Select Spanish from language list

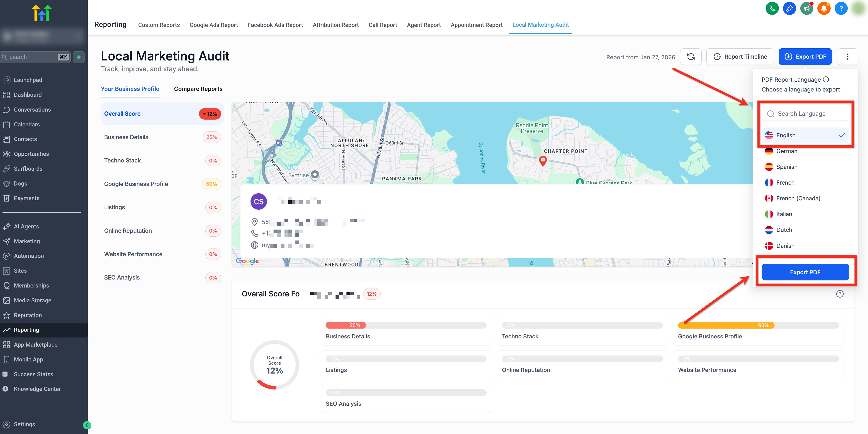786,167
